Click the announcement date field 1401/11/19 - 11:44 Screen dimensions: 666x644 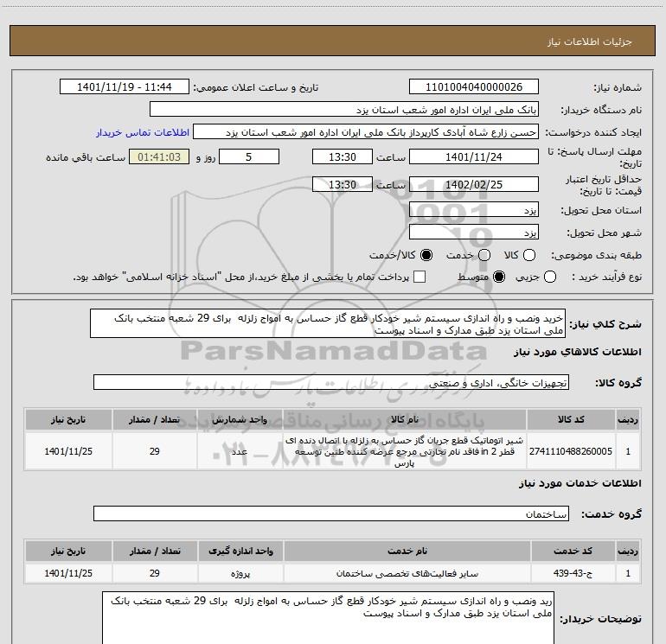125,87
